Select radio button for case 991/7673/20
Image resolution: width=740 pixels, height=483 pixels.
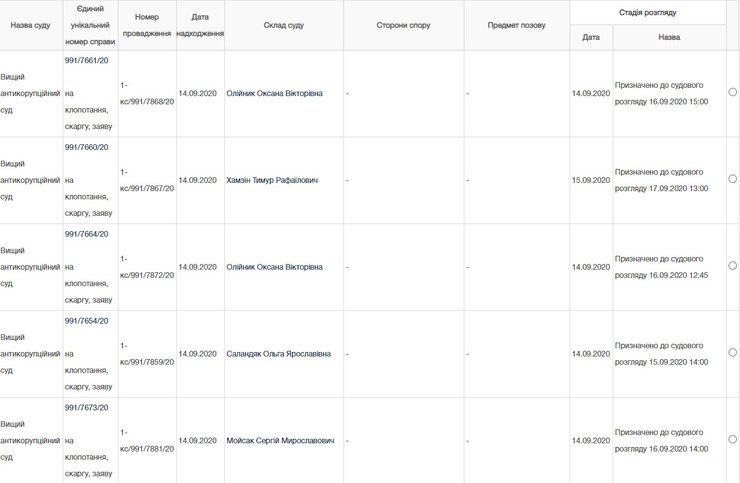733,440
